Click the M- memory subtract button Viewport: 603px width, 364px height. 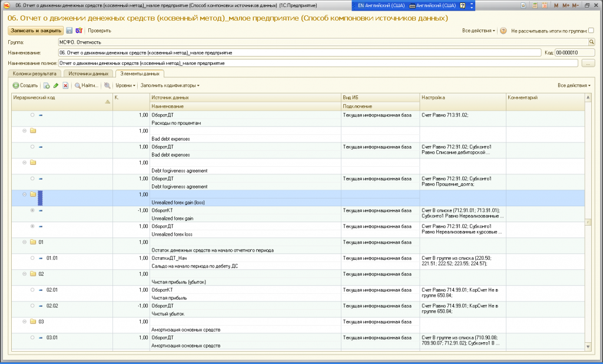coord(575,5)
